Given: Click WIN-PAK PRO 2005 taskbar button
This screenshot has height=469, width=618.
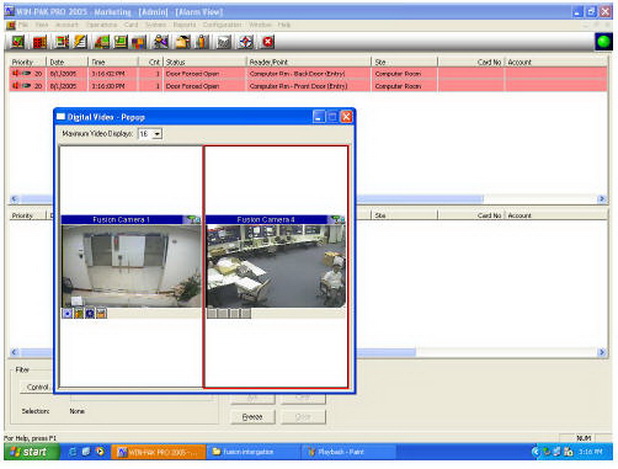Looking at the screenshot, I should tap(159, 452).
